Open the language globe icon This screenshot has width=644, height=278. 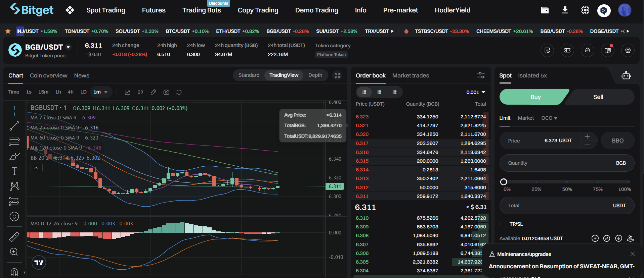tap(585, 10)
